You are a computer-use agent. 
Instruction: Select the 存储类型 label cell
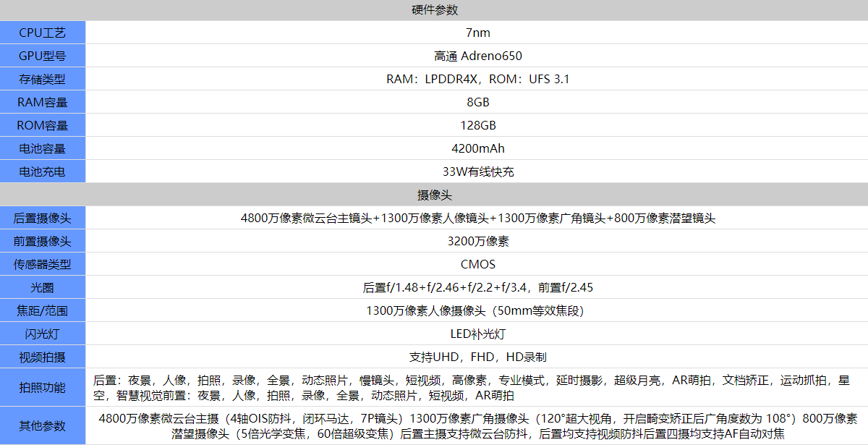point(43,79)
